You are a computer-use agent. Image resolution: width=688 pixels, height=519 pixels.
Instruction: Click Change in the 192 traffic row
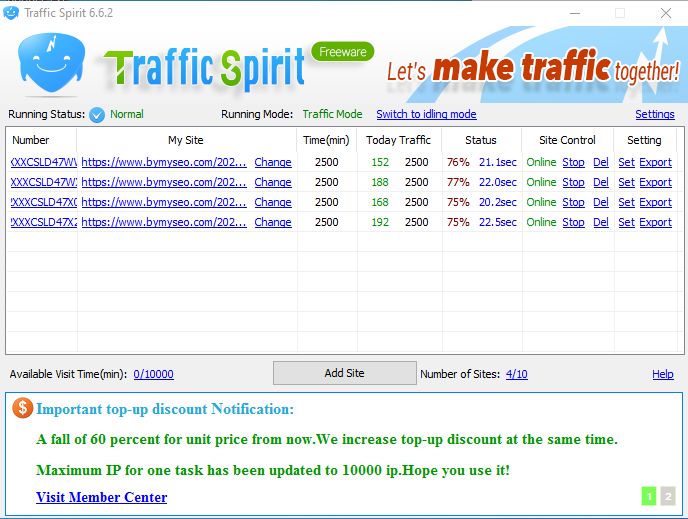273,222
